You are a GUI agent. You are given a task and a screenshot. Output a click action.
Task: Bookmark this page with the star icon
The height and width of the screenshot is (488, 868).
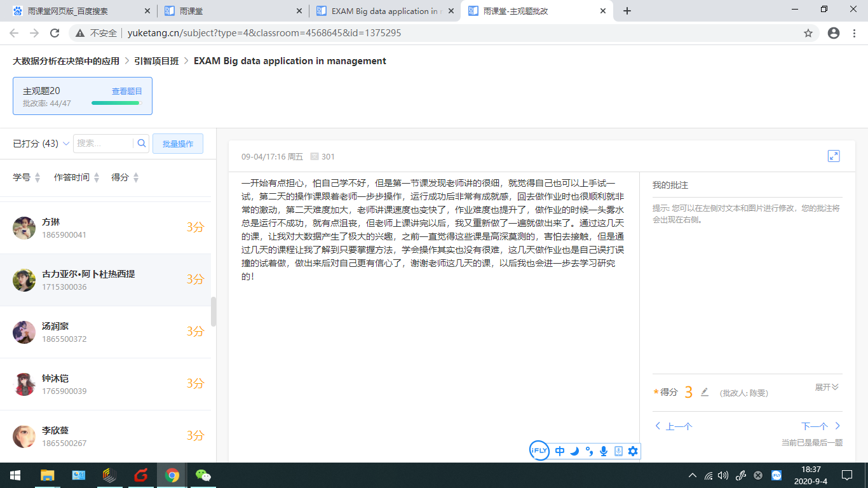(x=808, y=33)
